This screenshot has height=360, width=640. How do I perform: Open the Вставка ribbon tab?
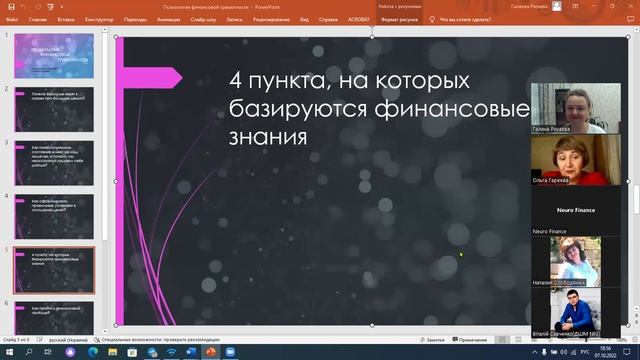click(66, 19)
